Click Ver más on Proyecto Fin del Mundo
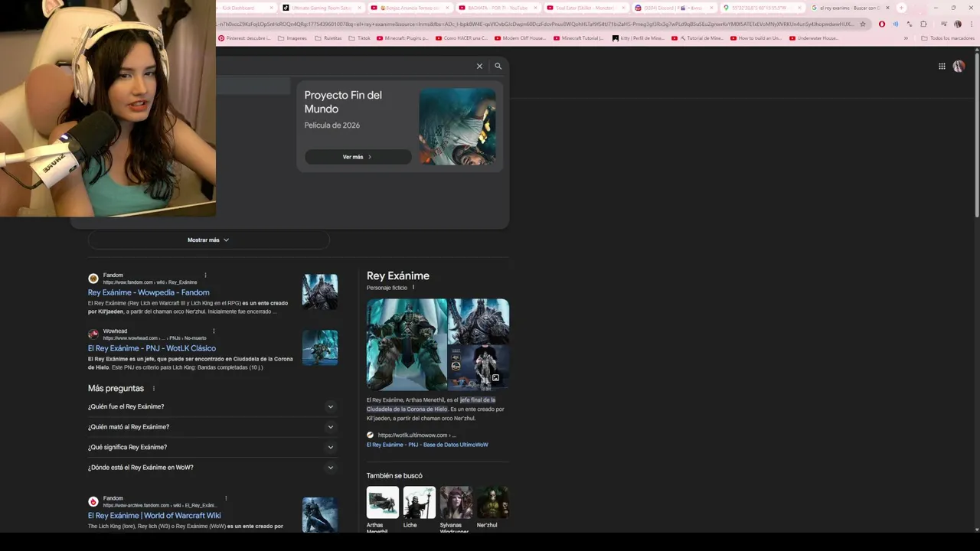The width and height of the screenshot is (980, 551). click(x=358, y=157)
